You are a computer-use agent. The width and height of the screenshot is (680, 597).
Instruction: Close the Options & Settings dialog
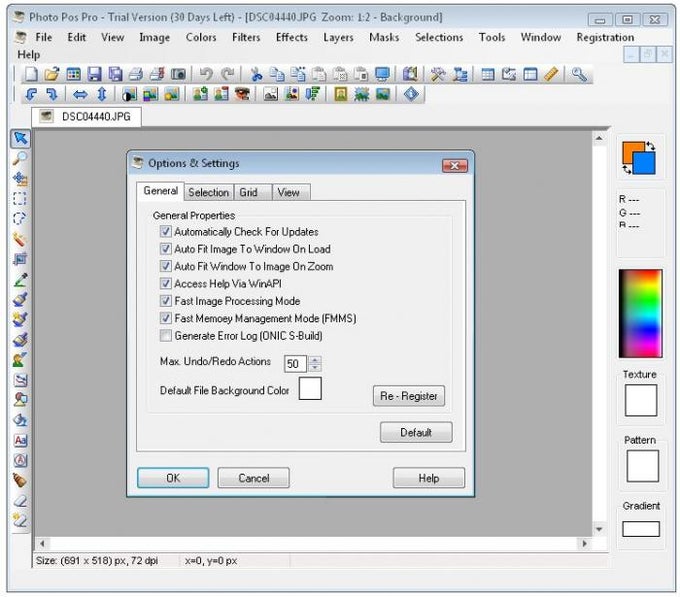click(455, 166)
